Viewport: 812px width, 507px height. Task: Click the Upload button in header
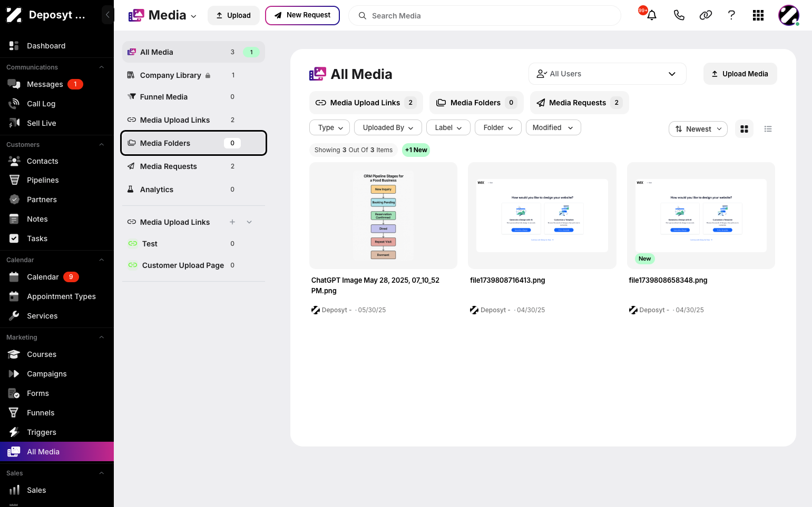click(x=233, y=15)
